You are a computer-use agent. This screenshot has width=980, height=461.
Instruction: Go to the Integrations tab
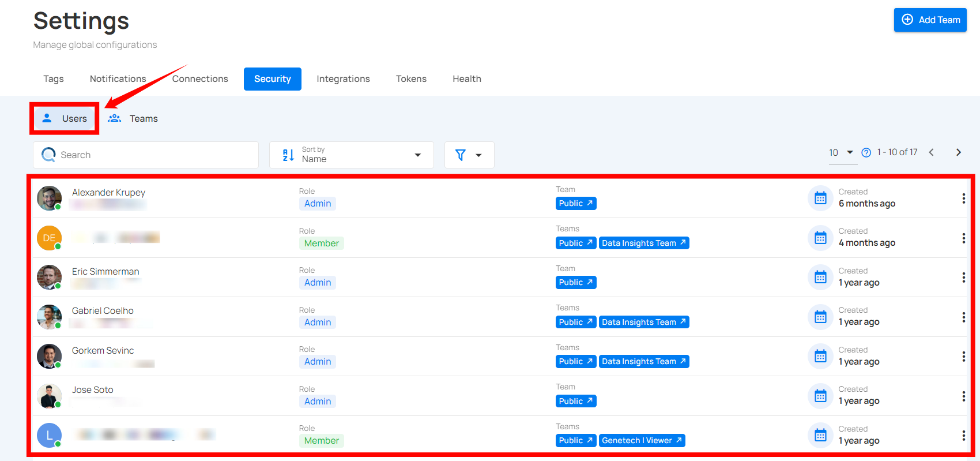[x=343, y=78]
